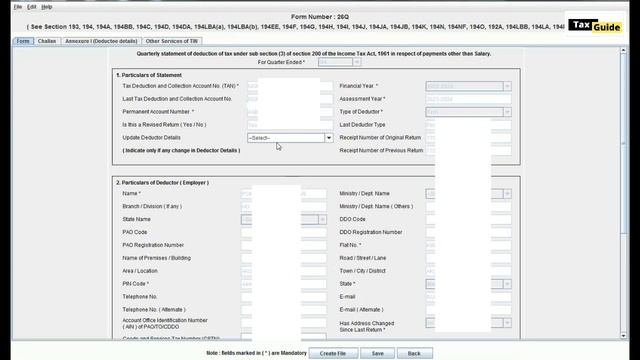Click the Telephone No. (Alternate) field
640x360 pixels.
point(284,310)
